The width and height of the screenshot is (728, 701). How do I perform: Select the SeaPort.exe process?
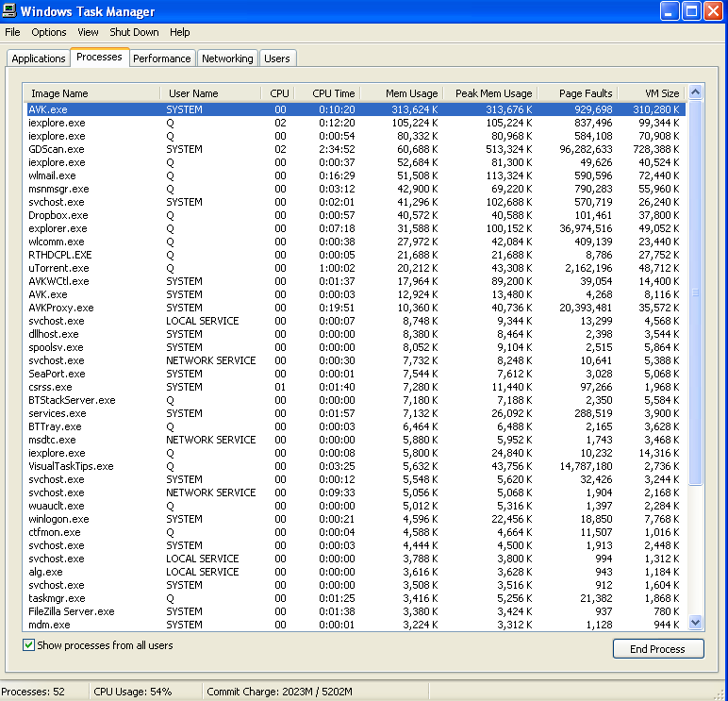click(356, 374)
